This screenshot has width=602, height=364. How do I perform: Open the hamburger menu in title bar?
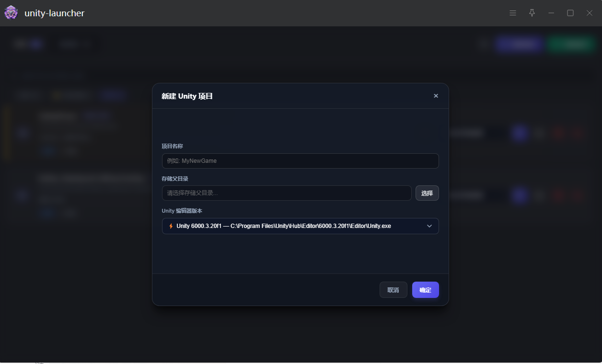click(513, 13)
